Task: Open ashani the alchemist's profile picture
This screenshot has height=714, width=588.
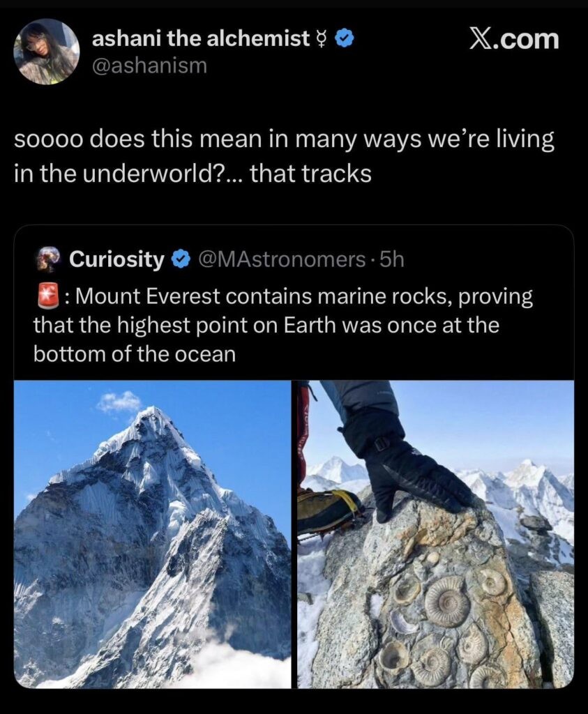Action: coord(46,52)
